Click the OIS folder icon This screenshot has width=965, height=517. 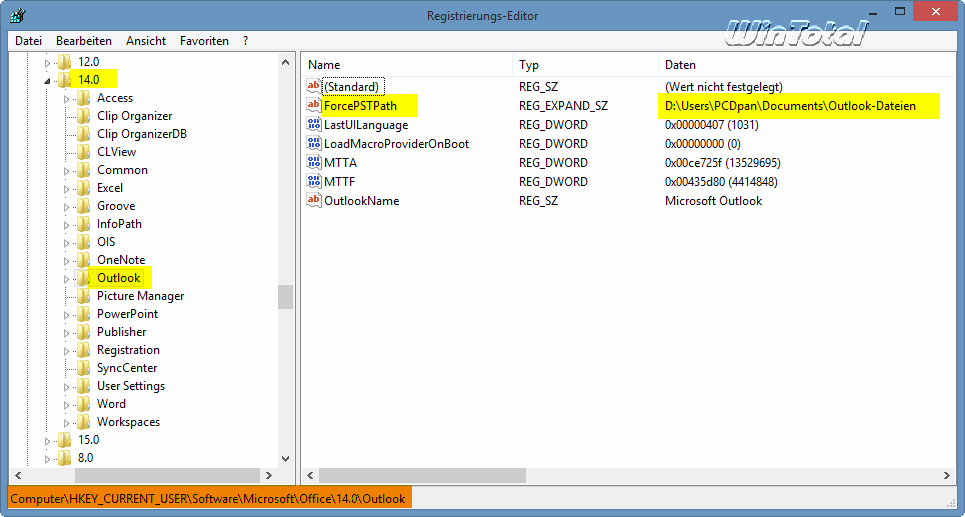83,242
